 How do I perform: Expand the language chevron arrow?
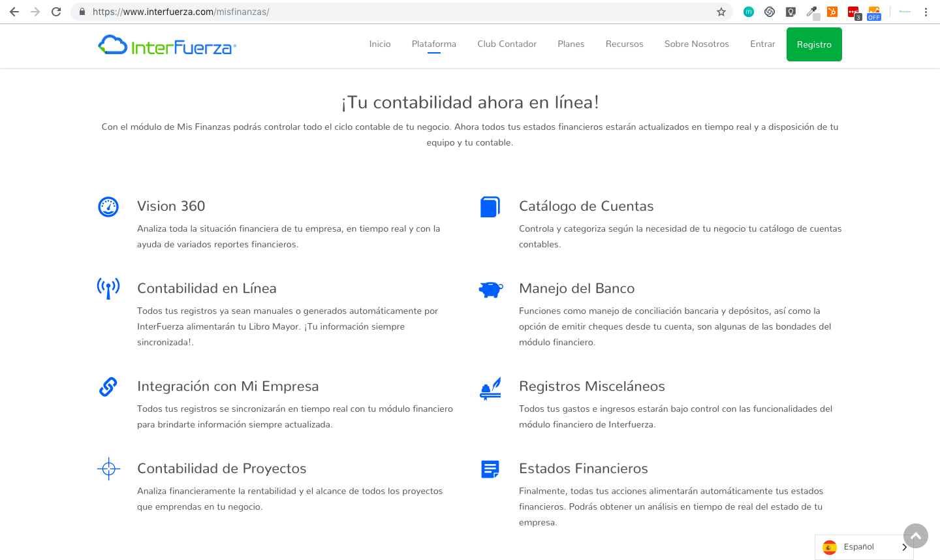904,547
